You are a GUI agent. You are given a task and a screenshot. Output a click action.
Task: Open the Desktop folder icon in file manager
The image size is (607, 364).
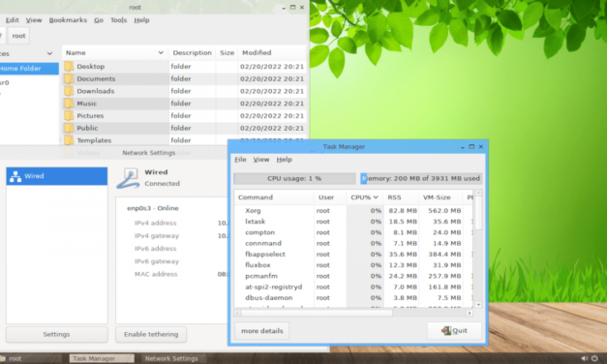point(69,66)
